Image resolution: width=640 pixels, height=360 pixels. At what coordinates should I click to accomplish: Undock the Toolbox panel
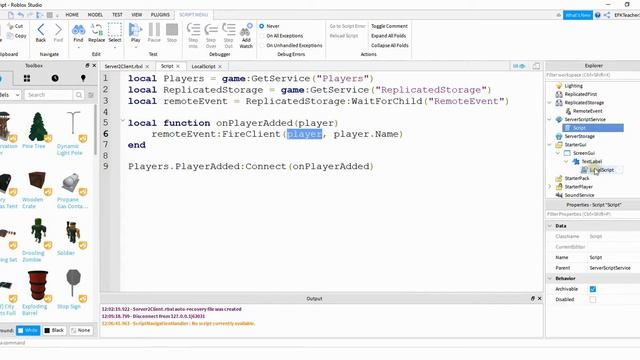[x=87, y=65]
